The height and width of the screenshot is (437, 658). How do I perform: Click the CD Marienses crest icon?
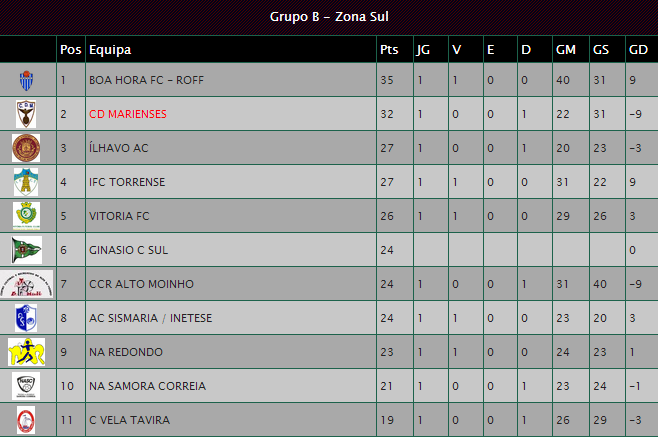click(26, 114)
